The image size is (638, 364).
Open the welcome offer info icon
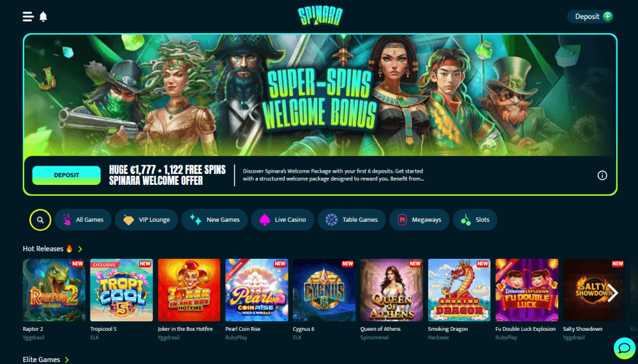point(602,175)
